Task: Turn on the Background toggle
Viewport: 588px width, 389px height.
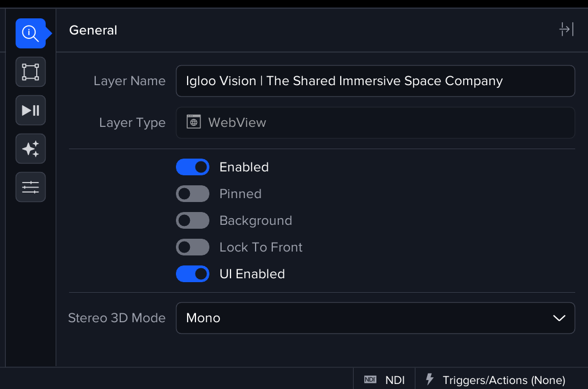Action: [x=193, y=220]
